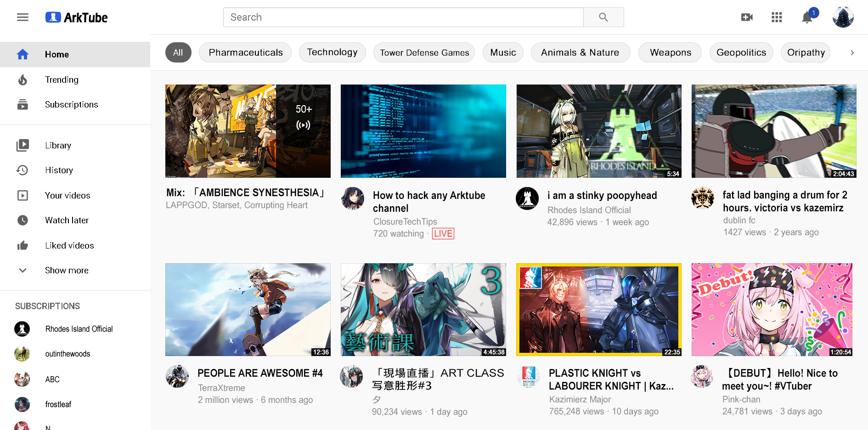Show more category chips with right arrow
This screenshot has width=868, height=430.
852,53
